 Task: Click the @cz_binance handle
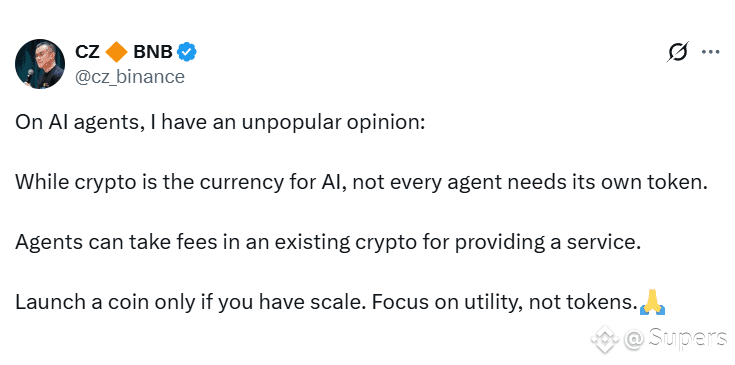(x=130, y=77)
